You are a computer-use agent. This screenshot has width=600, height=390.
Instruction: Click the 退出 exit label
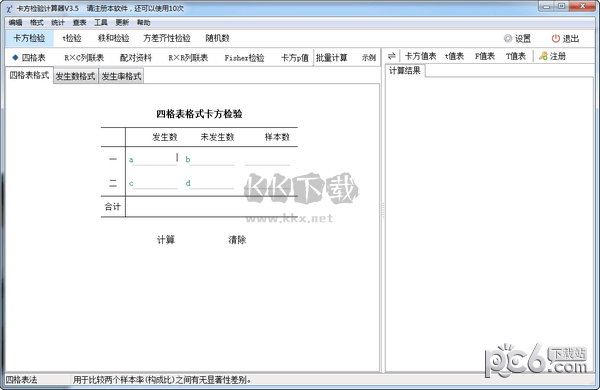[x=571, y=39]
